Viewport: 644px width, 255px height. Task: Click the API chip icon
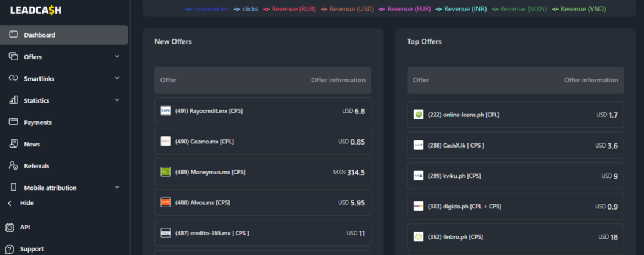(10, 227)
